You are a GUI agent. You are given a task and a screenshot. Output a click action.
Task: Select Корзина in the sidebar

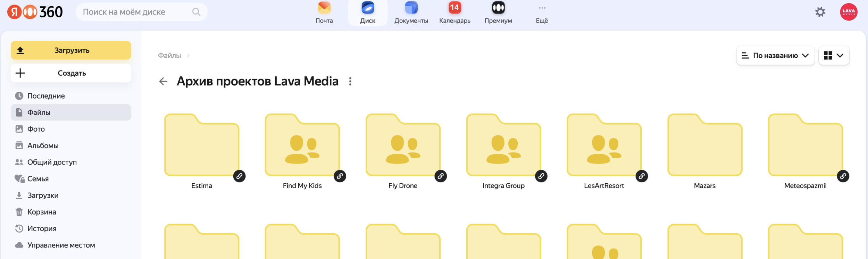pos(42,212)
